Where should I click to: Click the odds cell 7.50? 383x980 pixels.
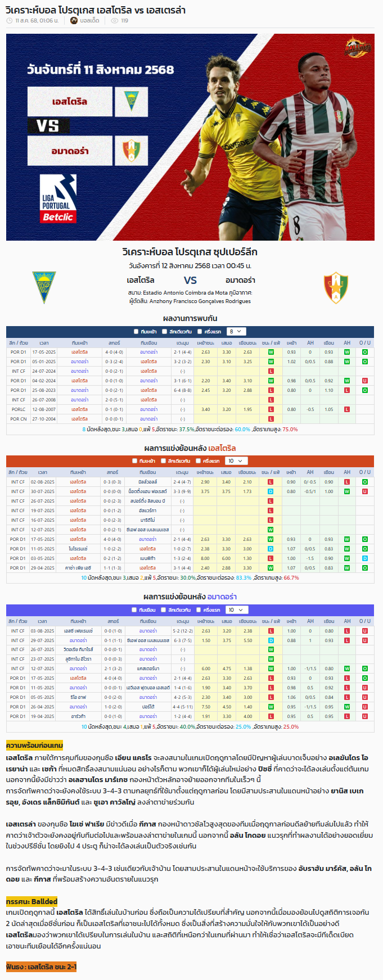[205, 707]
